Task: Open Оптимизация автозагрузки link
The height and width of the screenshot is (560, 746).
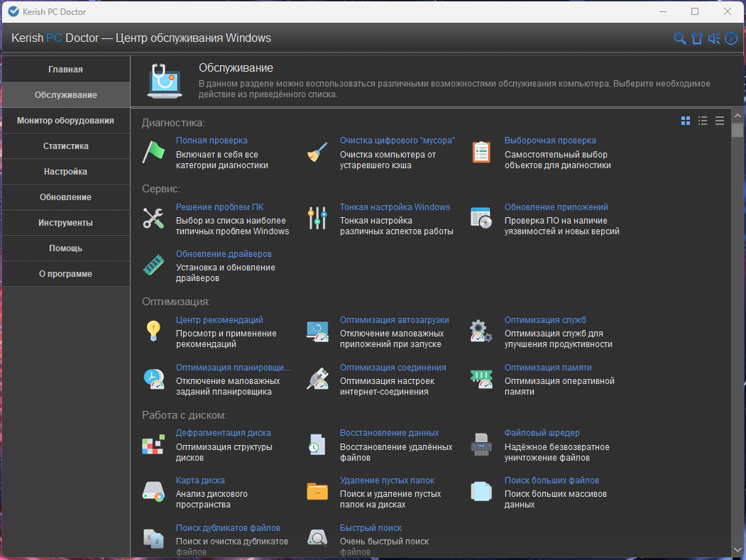Action: click(395, 320)
